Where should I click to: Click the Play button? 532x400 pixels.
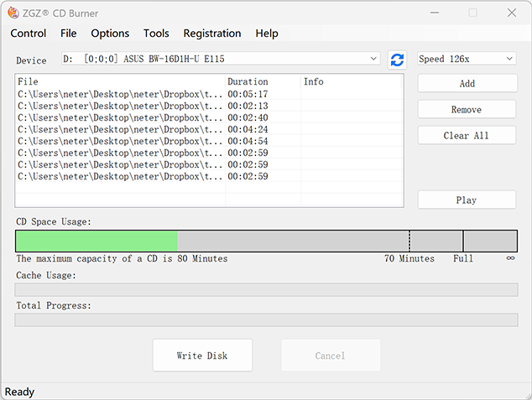[467, 200]
